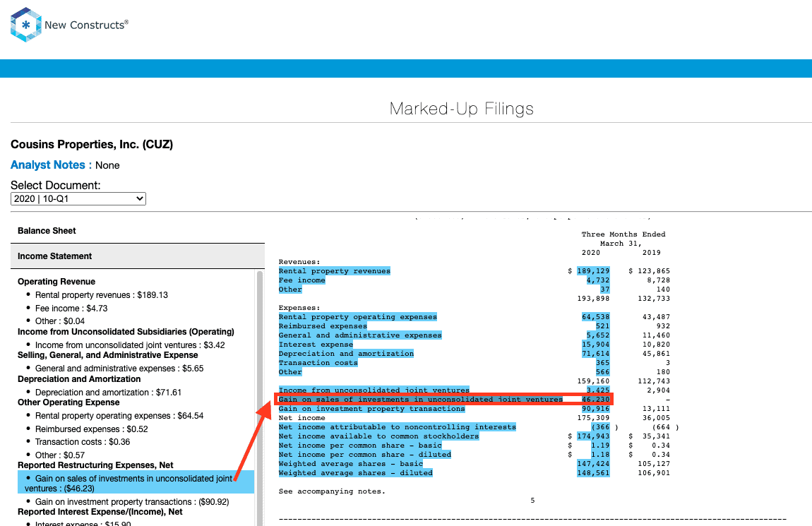Click Gain on sales of investments filing line
The image size is (812, 526).
[x=421, y=400]
